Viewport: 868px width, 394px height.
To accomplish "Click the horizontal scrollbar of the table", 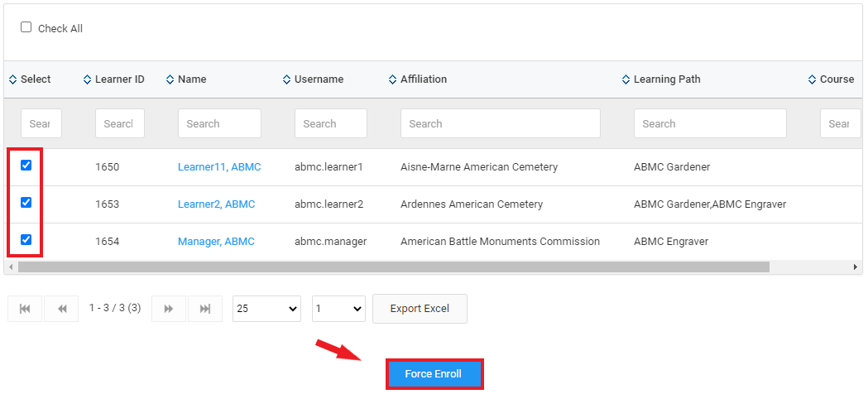I will [393, 267].
